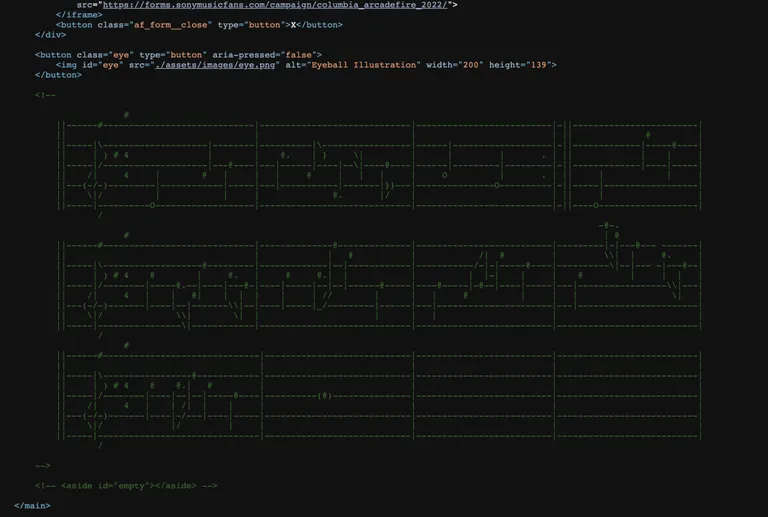Click the opening comment marker above the staves
This screenshot has width=768, height=517.
click(x=45, y=95)
